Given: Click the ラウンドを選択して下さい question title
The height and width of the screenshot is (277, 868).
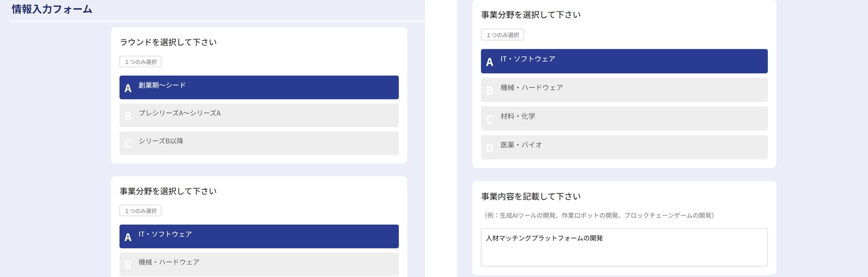Looking at the screenshot, I should (x=168, y=42).
